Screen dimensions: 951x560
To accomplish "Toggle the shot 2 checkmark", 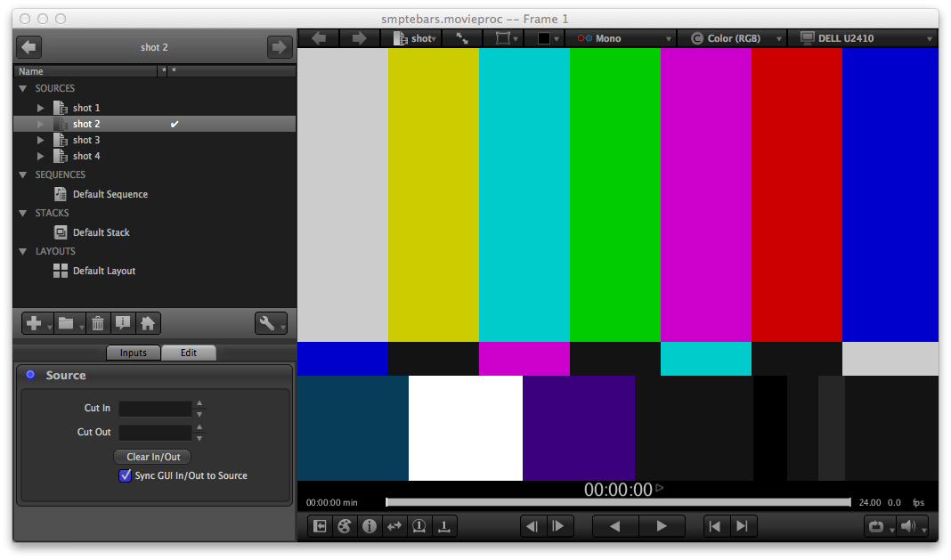I will 175,124.
